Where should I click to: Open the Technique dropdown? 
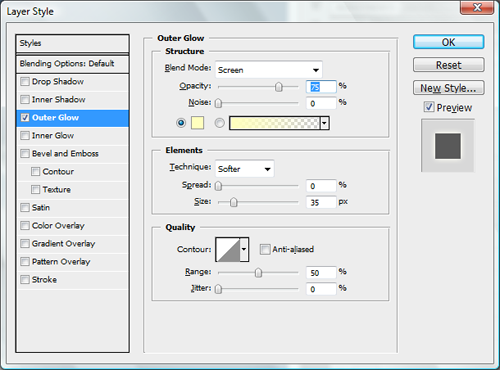[245, 169]
